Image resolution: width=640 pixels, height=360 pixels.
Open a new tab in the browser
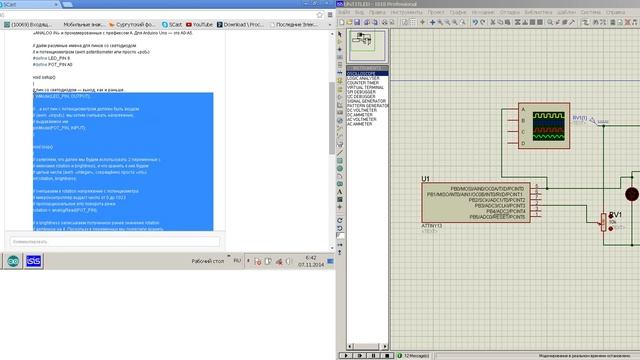click(67, 4)
